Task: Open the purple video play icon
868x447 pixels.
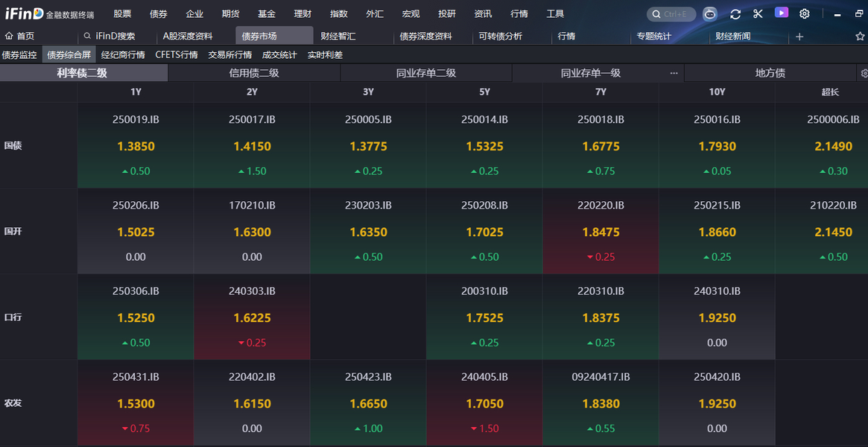Action: pos(781,13)
